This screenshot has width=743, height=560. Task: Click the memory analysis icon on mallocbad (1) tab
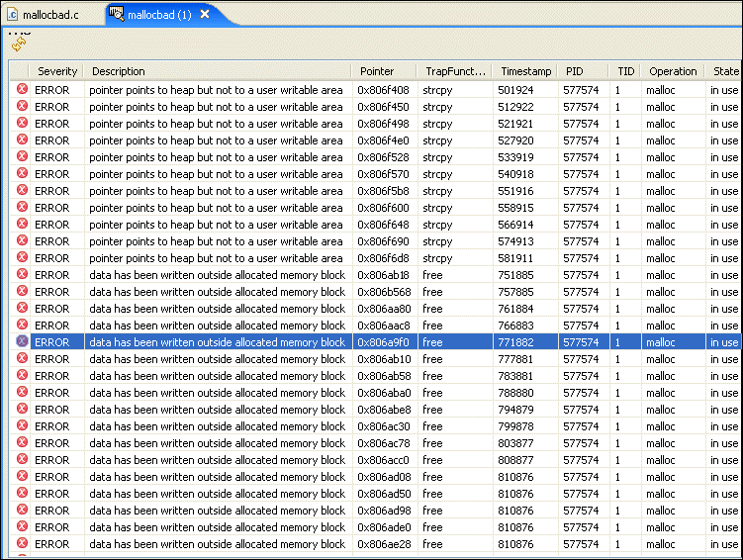(117, 15)
